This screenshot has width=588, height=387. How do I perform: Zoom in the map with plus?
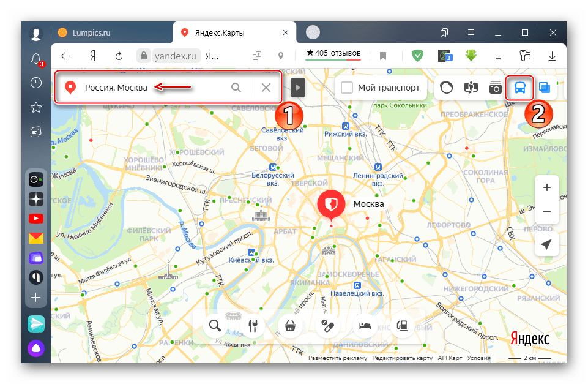546,187
